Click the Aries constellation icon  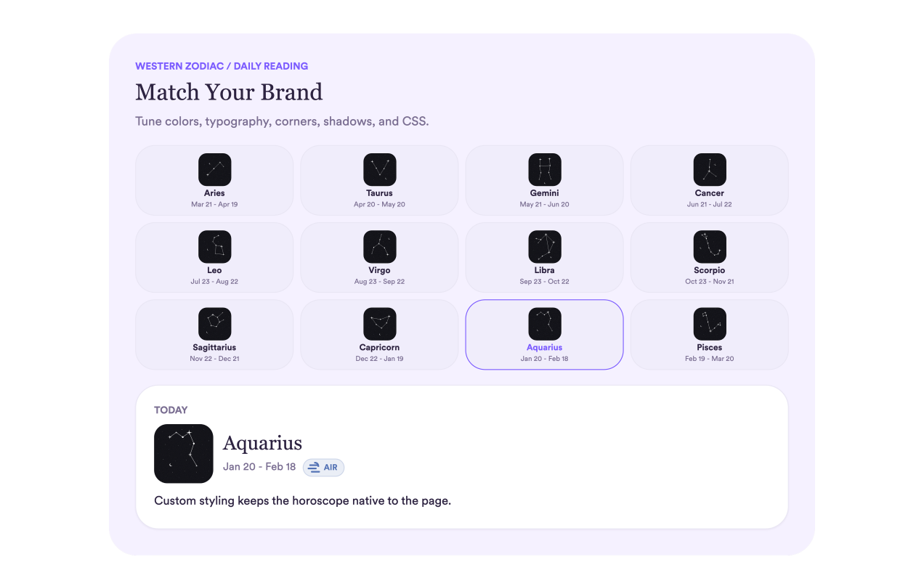pos(214,169)
